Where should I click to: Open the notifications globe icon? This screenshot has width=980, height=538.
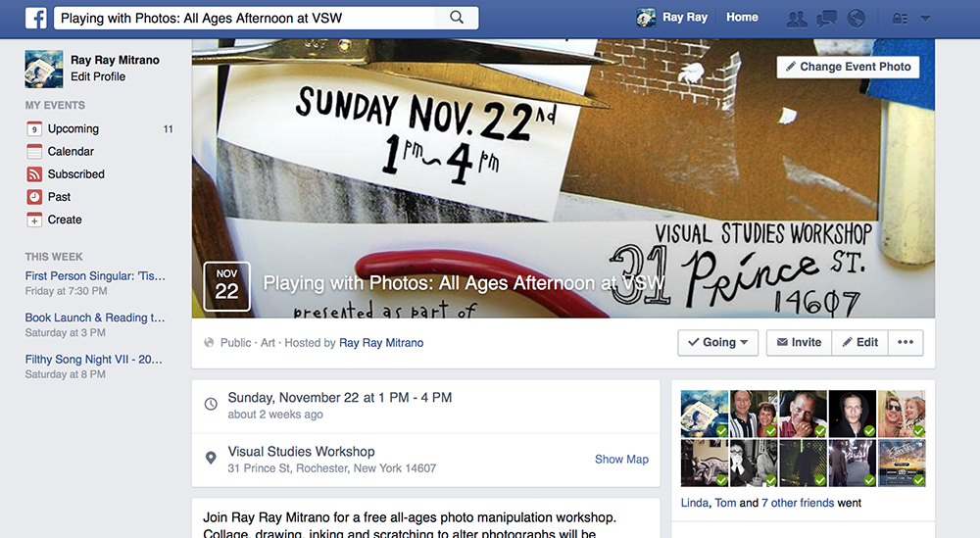point(857,19)
